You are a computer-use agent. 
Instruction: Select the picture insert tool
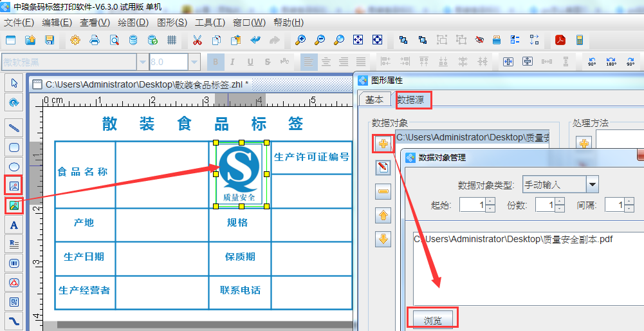click(14, 205)
